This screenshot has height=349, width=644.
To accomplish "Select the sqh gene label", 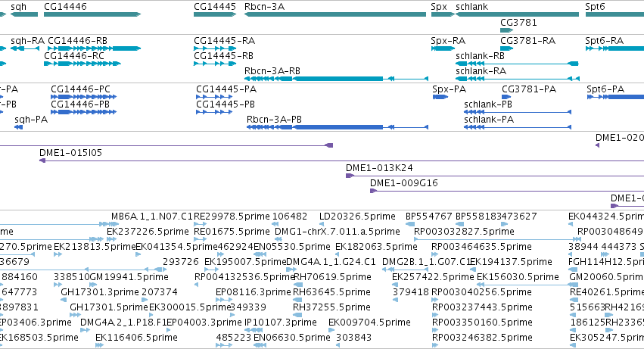I will (x=18, y=7).
